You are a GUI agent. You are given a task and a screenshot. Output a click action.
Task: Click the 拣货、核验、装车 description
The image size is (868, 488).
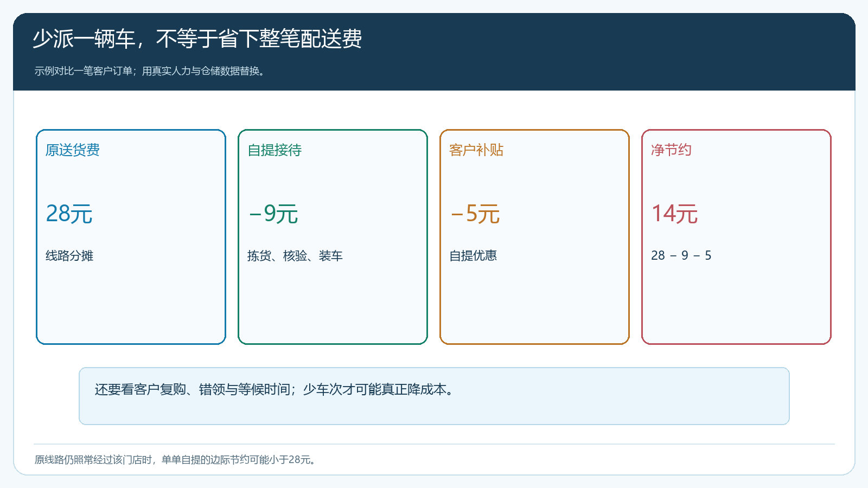295,255
